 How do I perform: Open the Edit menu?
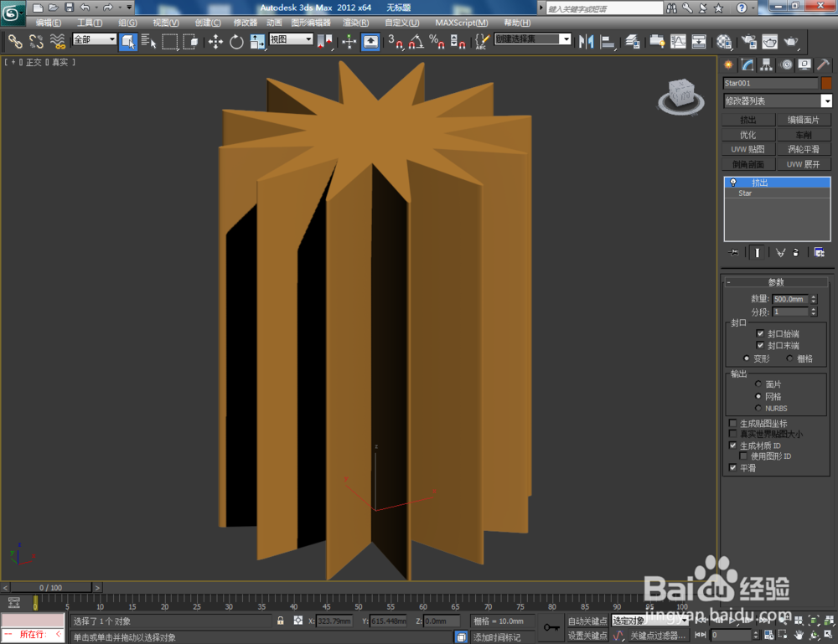click(x=48, y=23)
